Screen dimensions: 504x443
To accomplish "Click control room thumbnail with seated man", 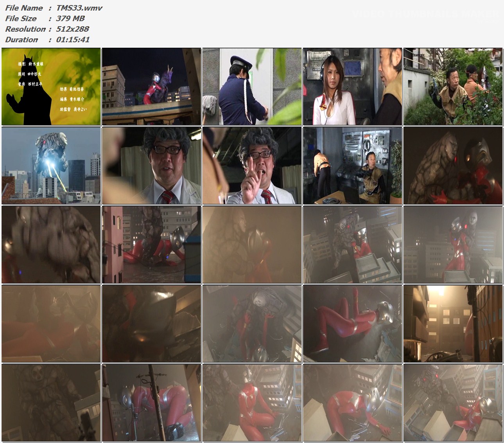I will pos(353,166).
